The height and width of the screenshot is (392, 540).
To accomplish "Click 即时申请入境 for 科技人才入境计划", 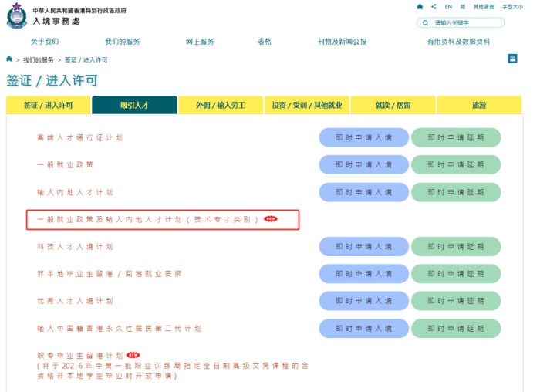I will 363,247.
